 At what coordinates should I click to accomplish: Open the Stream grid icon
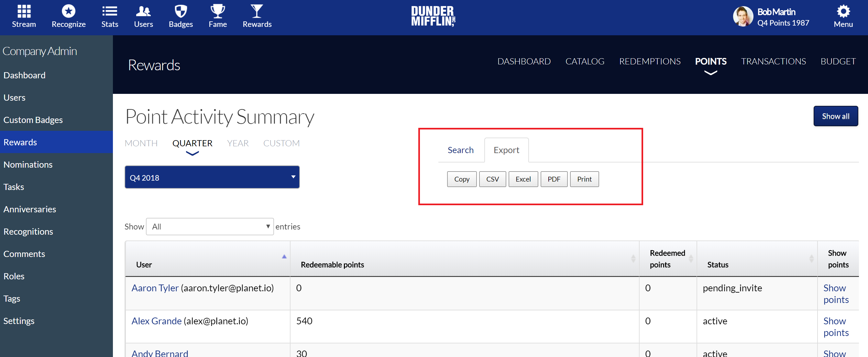pos(24,11)
